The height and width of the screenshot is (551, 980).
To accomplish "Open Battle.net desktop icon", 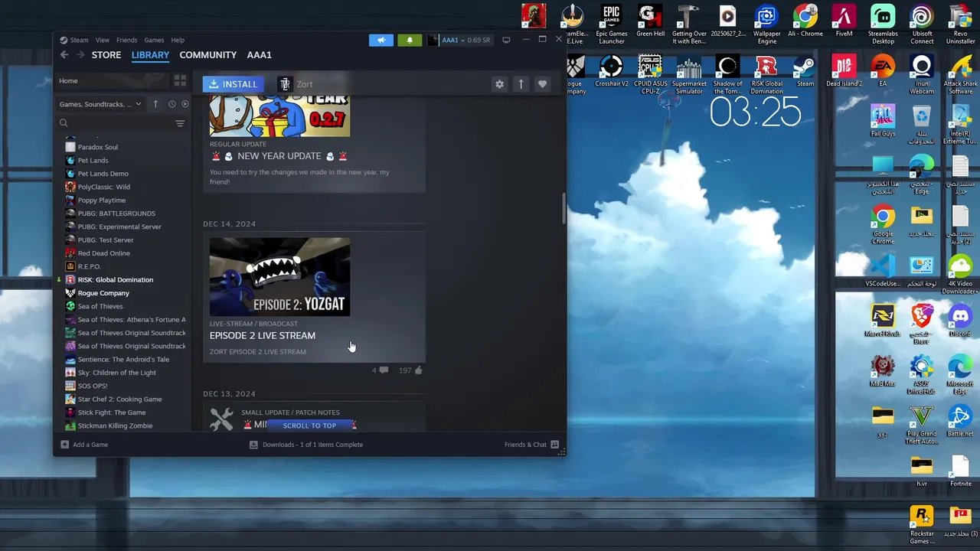I will coord(959,420).
